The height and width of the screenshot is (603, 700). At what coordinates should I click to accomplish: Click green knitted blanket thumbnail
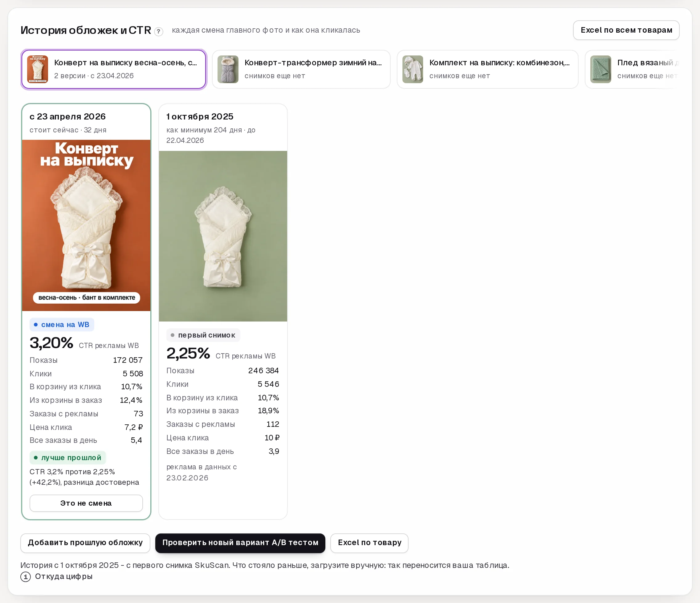(600, 69)
